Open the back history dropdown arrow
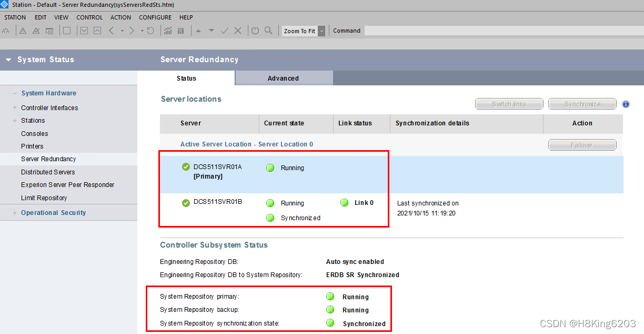644x334 pixels. pos(122,31)
